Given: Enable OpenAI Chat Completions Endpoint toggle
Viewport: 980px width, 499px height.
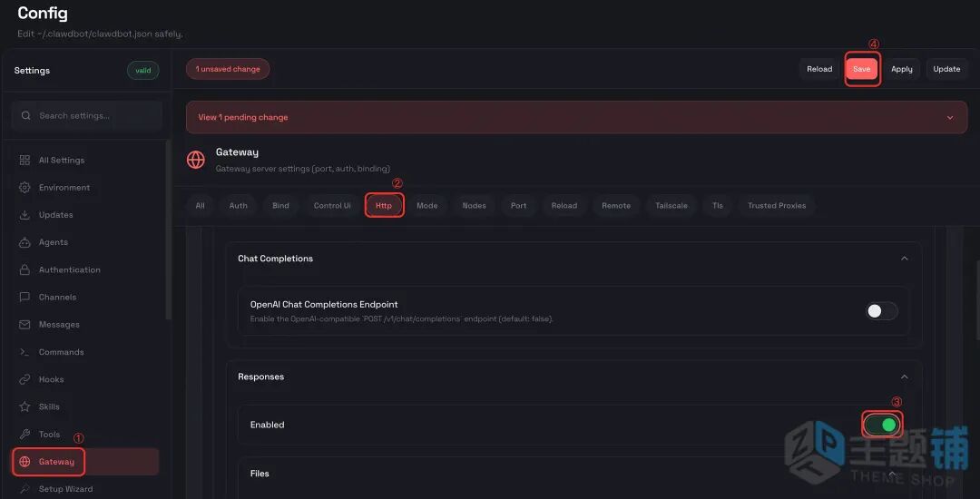Looking at the screenshot, I should [881, 311].
